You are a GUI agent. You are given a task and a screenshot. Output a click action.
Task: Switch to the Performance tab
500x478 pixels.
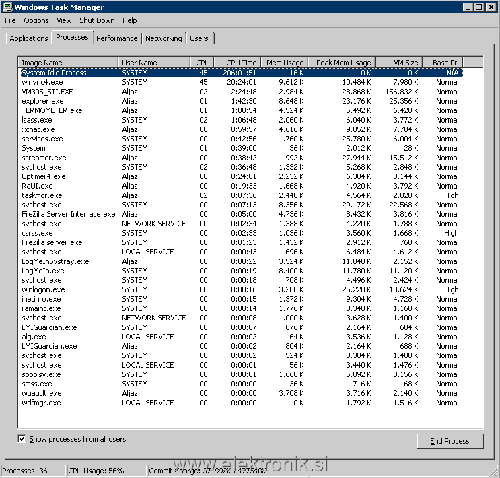(117, 38)
